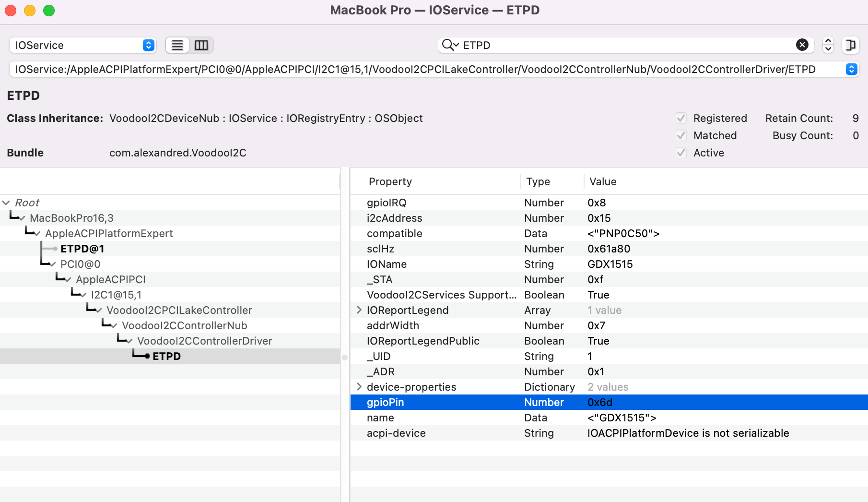Open the registry path popup arrow

851,69
